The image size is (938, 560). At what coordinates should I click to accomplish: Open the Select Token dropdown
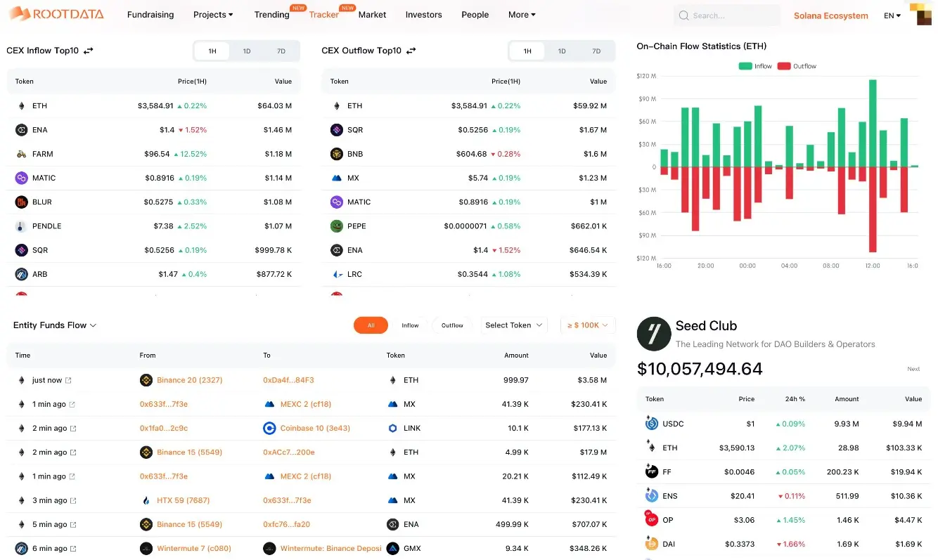coord(513,325)
